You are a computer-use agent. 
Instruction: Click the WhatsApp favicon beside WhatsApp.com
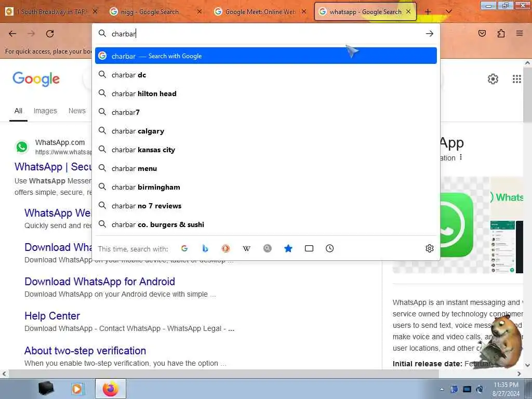[22, 147]
